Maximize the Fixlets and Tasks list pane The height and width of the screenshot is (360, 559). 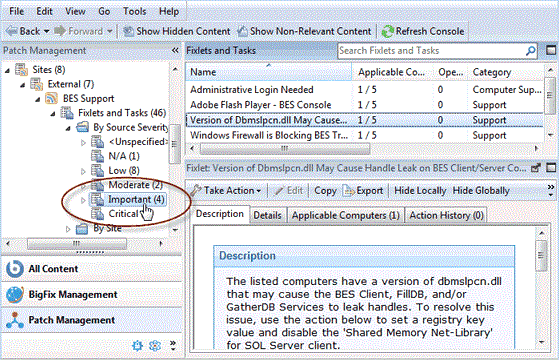[551, 50]
